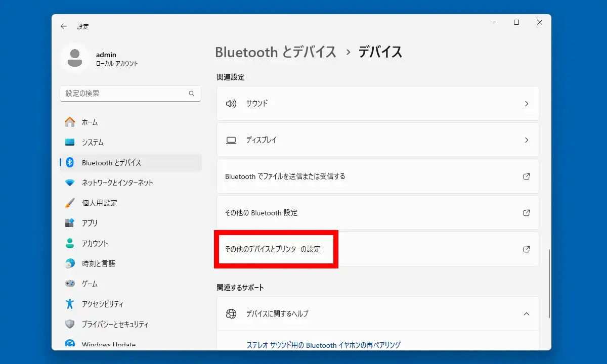607x364 pixels.
Task: Open 個人用設定 in the sidebar
Action: (131, 203)
